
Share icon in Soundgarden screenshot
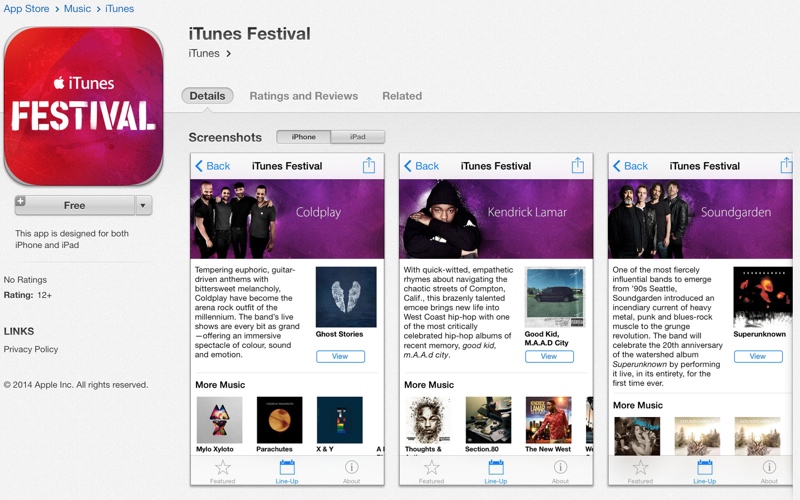point(786,165)
